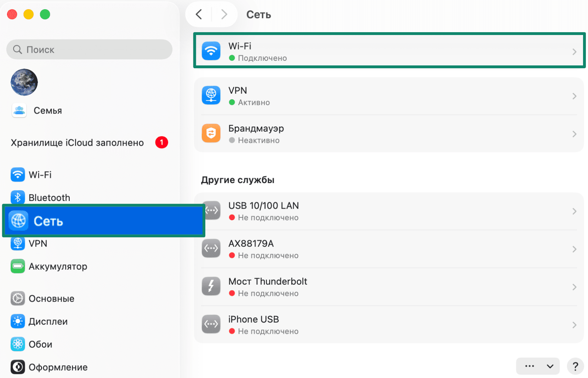The image size is (588, 378).
Task: Click the VPN globe icon in sidebar
Action: pyautogui.click(x=17, y=243)
